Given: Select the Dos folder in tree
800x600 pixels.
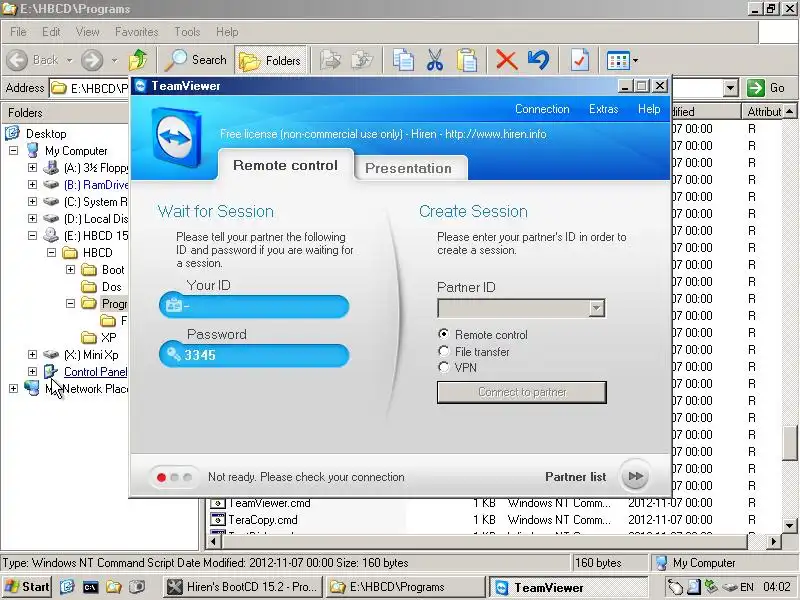Looking at the screenshot, I should click(x=111, y=287).
